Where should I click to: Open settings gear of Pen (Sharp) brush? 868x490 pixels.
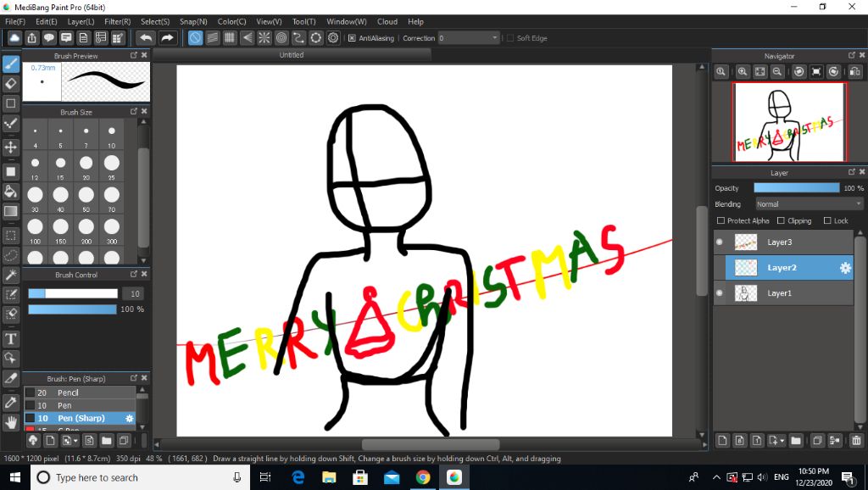[x=129, y=419]
